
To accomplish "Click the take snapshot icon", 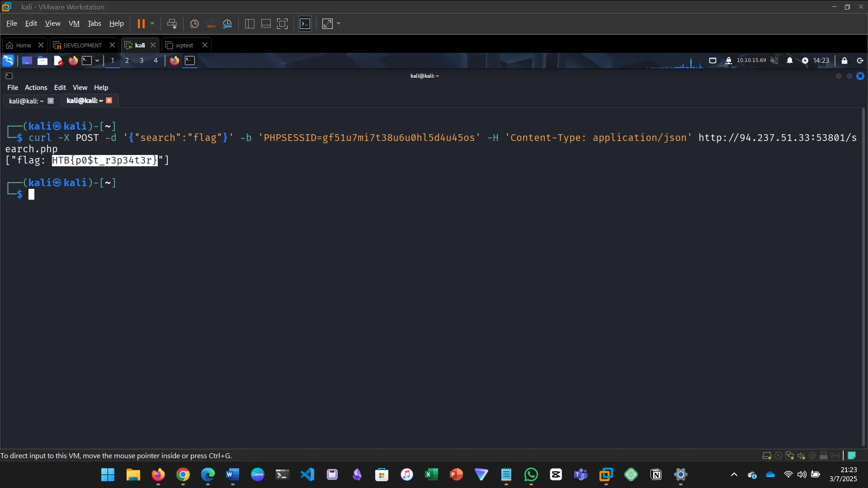I will click(x=194, y=23).
